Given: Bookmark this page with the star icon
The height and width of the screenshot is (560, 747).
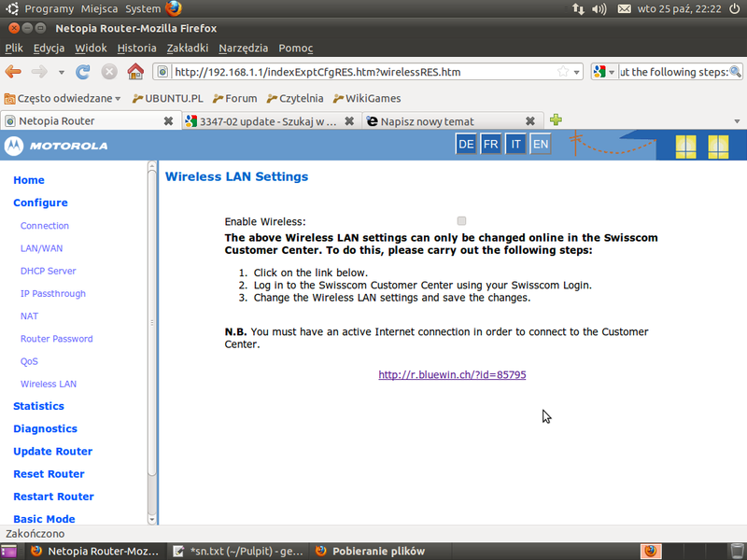Looking at the screenshot, I should (x=563, y=72).
